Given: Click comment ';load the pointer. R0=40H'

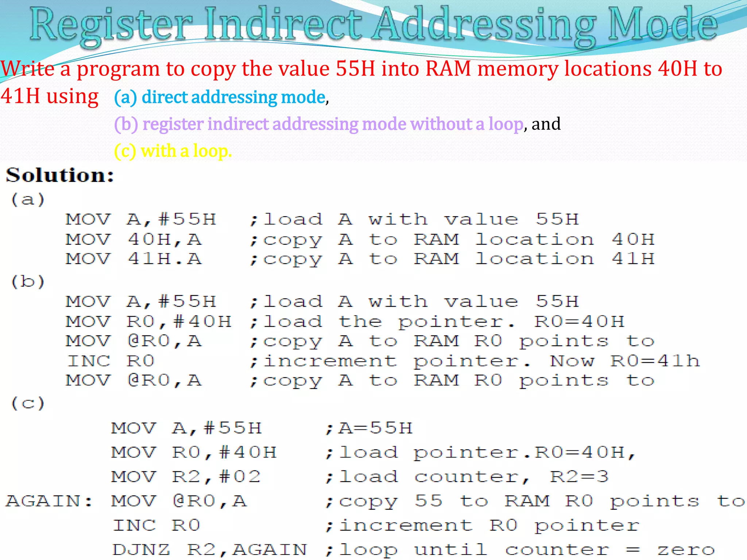Looking at the screenshot, I should 437,322.
